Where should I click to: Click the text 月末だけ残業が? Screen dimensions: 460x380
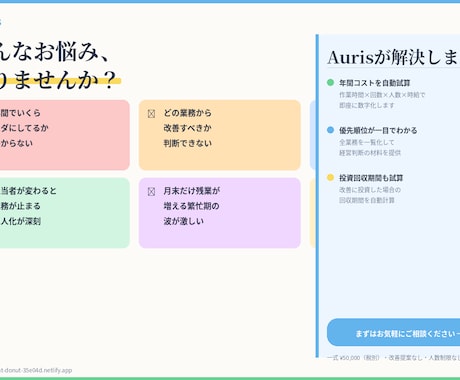(x=192, y=191)
